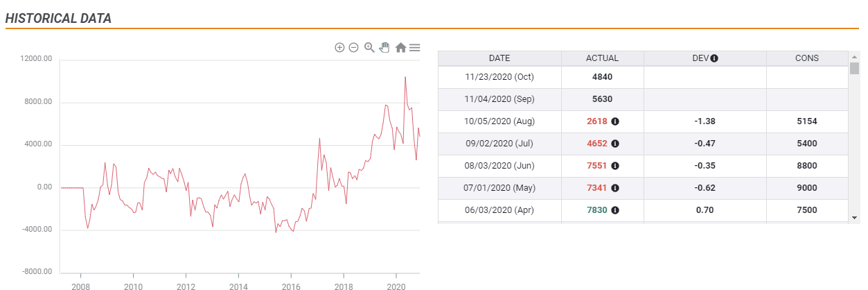
Task: Click info icon beside 7830 value
Action: click(x=615, y=210)
